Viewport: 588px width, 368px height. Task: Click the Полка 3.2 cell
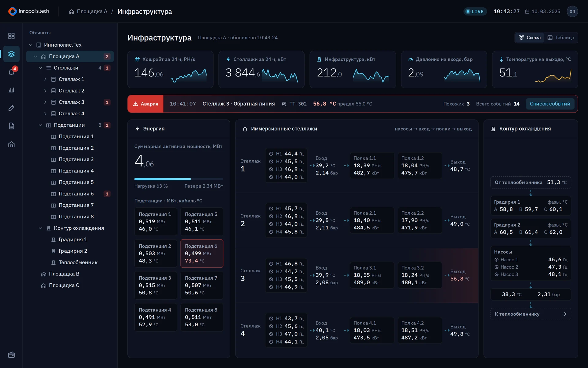[x=420, y=275]
